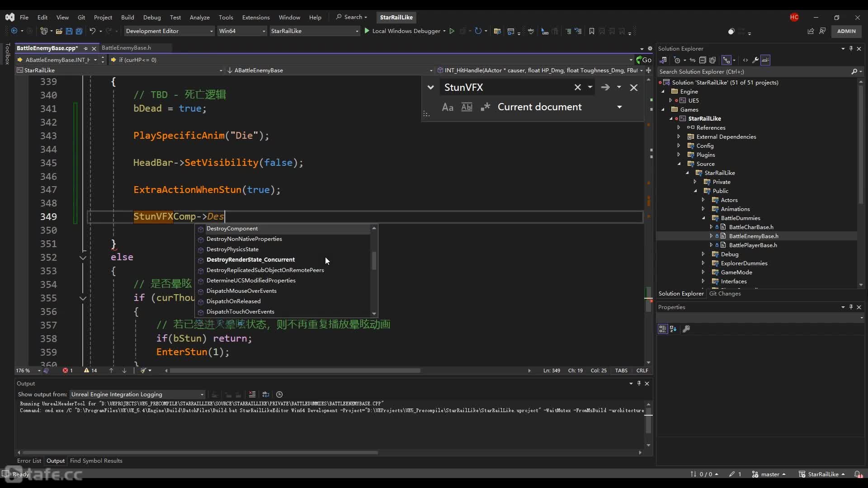Open Solution Explorer Properties wrench icon
Image resolution: width=868 pixels, height=488 pixels.
point(755,60)
